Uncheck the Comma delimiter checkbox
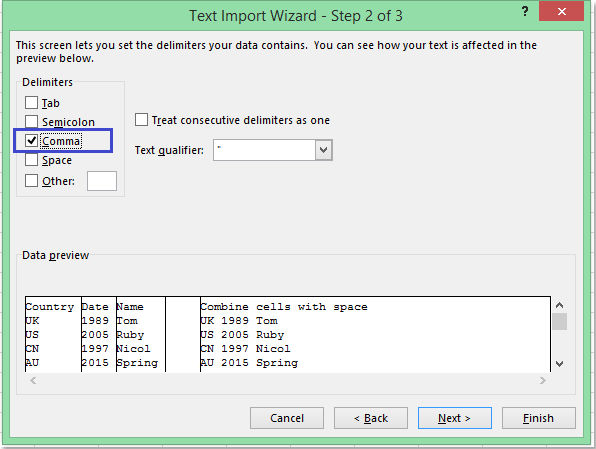The image size is (596, 449). 32,141
